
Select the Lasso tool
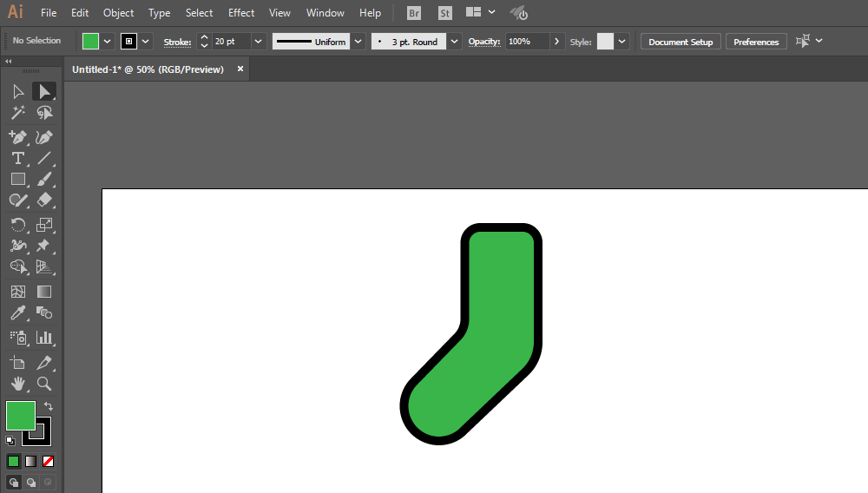(43, 113)
